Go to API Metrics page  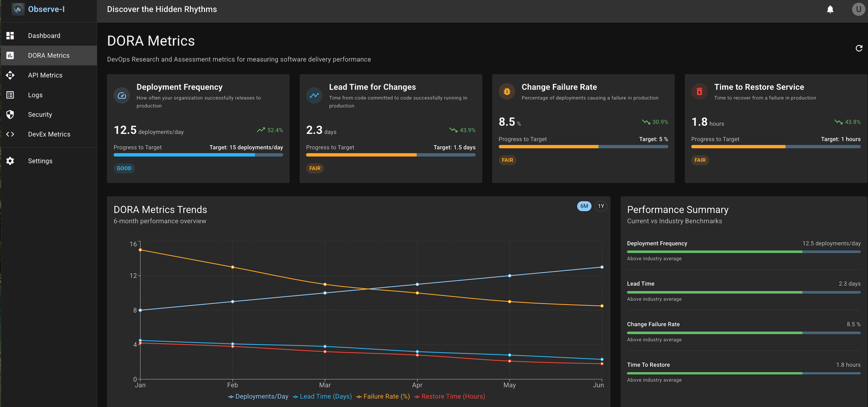coord(48,75)
